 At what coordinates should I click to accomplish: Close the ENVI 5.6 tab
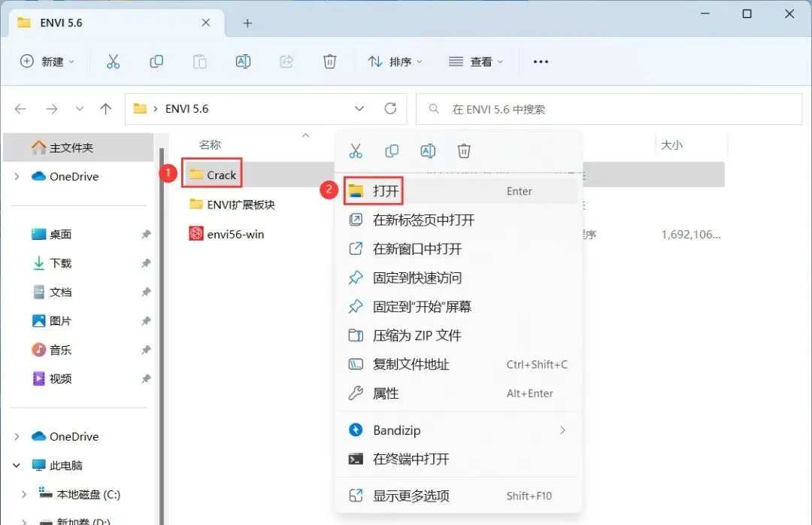pyautogui.click(x=205, y=23)
